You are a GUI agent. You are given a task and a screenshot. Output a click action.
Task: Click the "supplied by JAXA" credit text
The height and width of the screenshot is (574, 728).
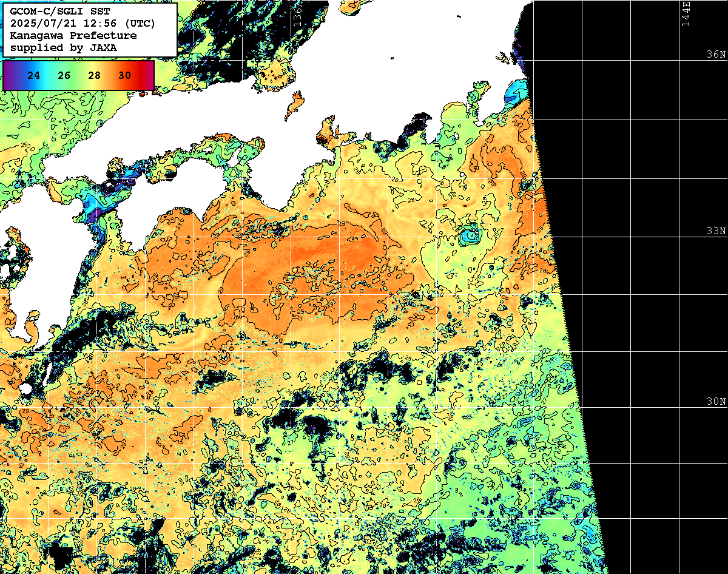click(64, 47)
